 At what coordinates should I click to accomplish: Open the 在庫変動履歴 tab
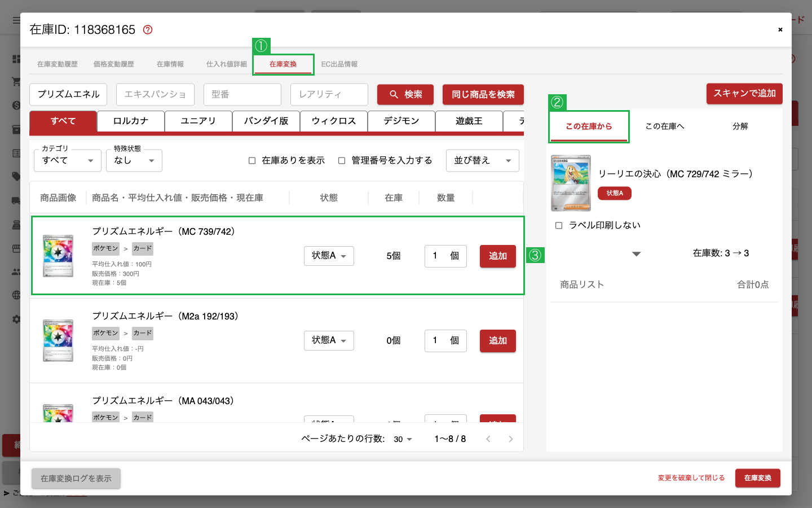[58, 64]
